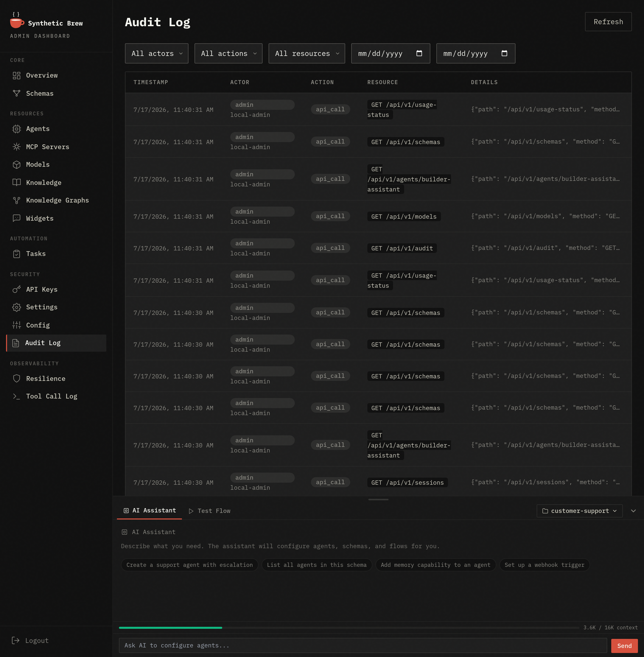
Task: Click the first mm/dd/yyyy date field
Action: (x=391, y=53)
